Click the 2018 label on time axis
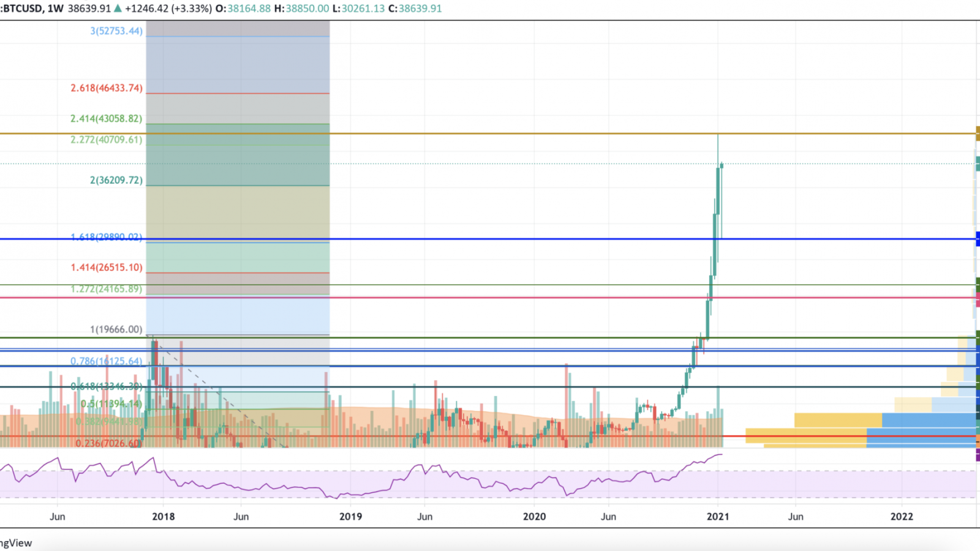 [x=164, y=517]
